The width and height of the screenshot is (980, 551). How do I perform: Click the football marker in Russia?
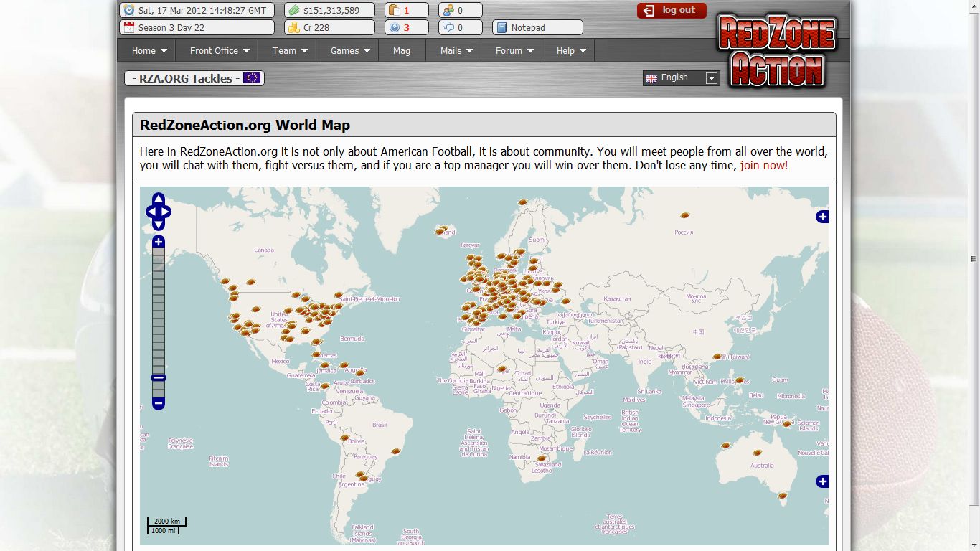coord(685,215)
